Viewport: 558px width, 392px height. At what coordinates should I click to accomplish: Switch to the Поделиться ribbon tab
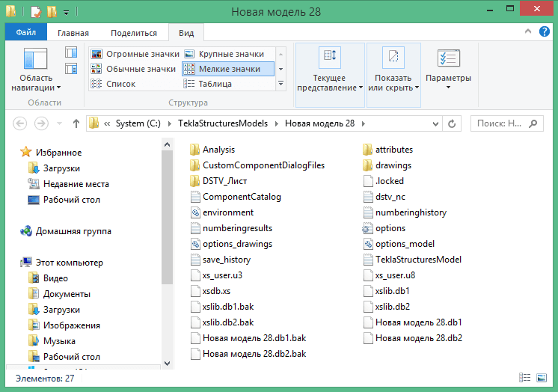[x=134, y=33]
